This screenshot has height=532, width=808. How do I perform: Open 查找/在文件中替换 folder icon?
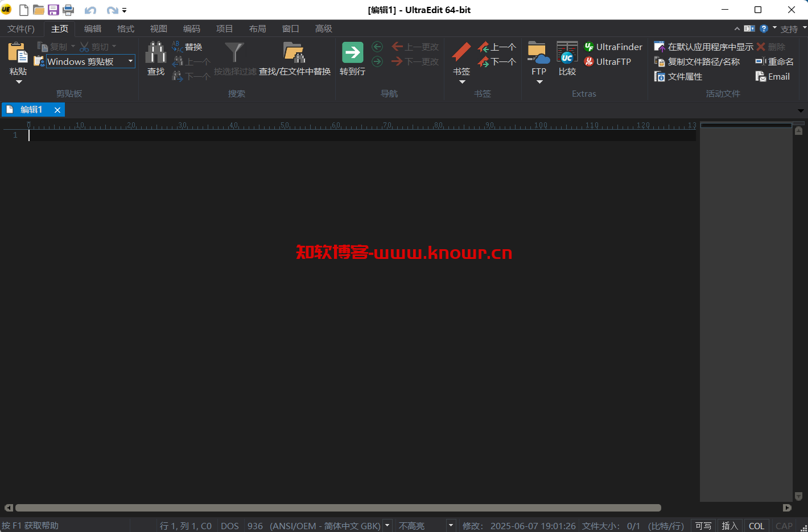pyautogui.click(x=294, y=52)
